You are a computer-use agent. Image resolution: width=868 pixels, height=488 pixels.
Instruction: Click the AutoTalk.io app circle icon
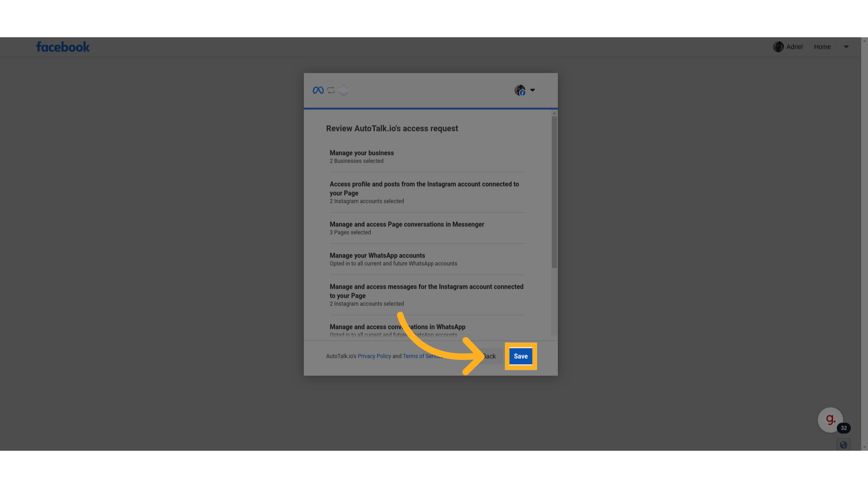[x=344, y=90]
